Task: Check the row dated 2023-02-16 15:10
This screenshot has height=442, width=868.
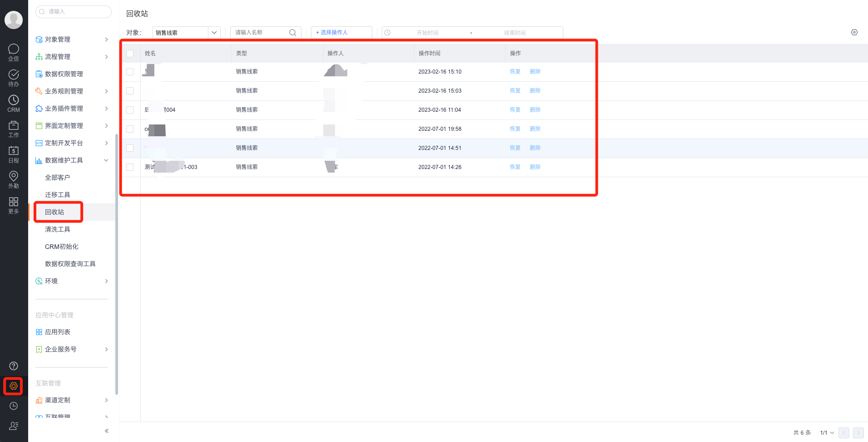Action: pyautogui.click(x=130, y=72)
